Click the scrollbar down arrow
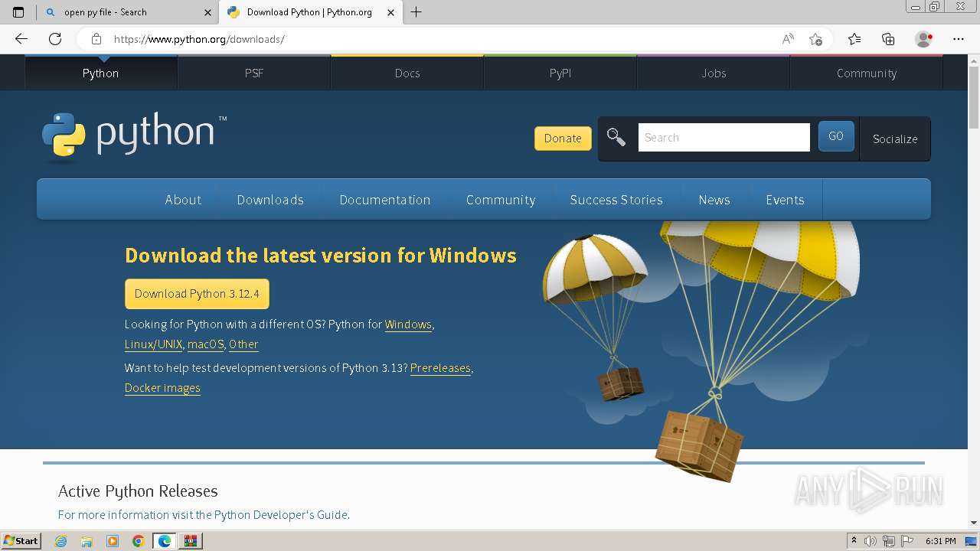The height and width of the screenshot is (551, 980). [974, 523]
